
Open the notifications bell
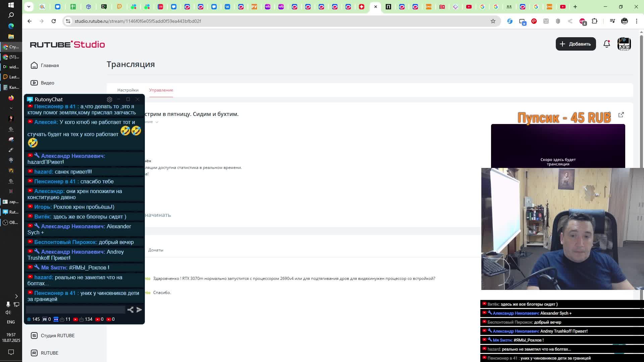coord(606,44)
